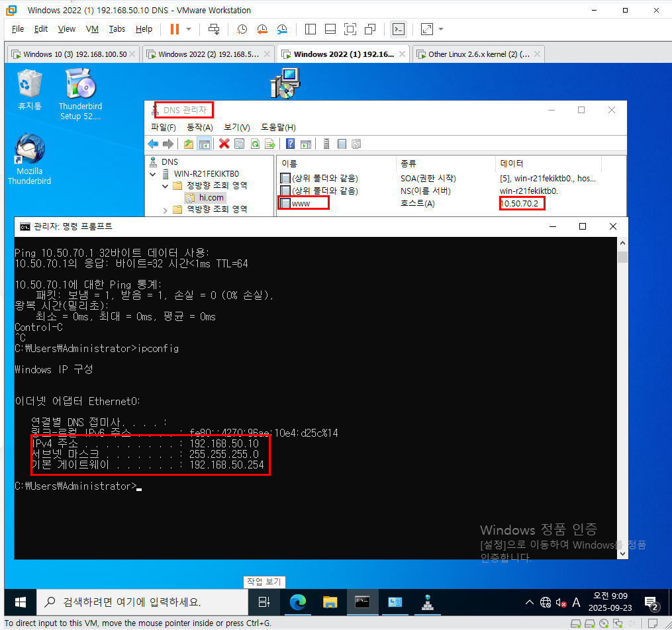Close the Windows 10 (3) VM tab
Viewport: 672px width, 630px height.
132,54
